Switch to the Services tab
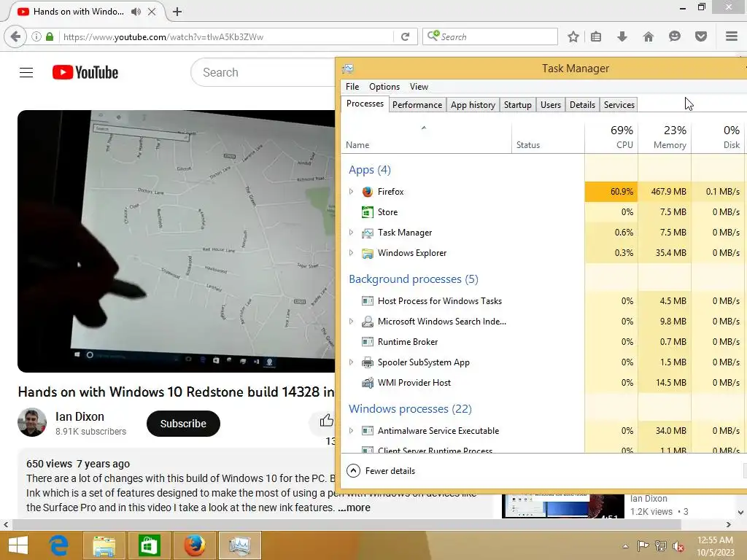This screenshot has height=560, width=747. tap(619, 105)
